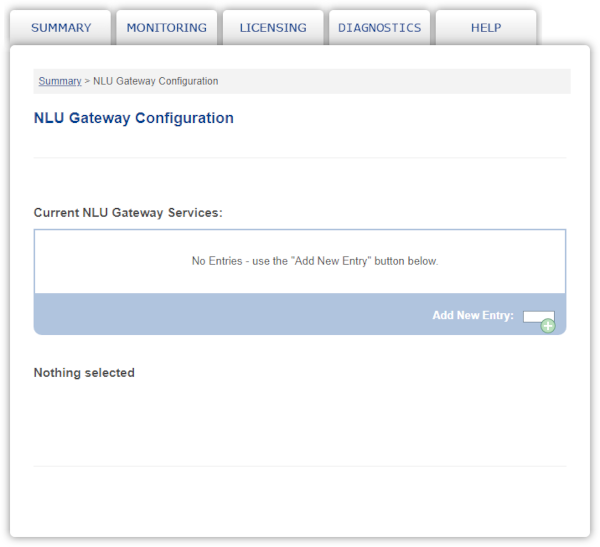
Task: Click the Add New Entry icon
Action: tap(539, 321)
